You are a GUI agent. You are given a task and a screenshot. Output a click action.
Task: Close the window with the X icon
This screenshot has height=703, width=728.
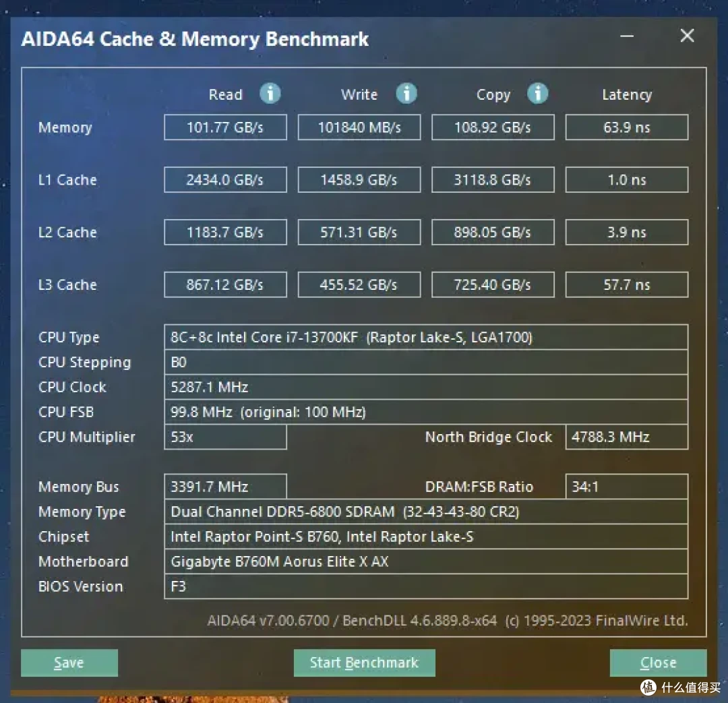tap(687, 36)
